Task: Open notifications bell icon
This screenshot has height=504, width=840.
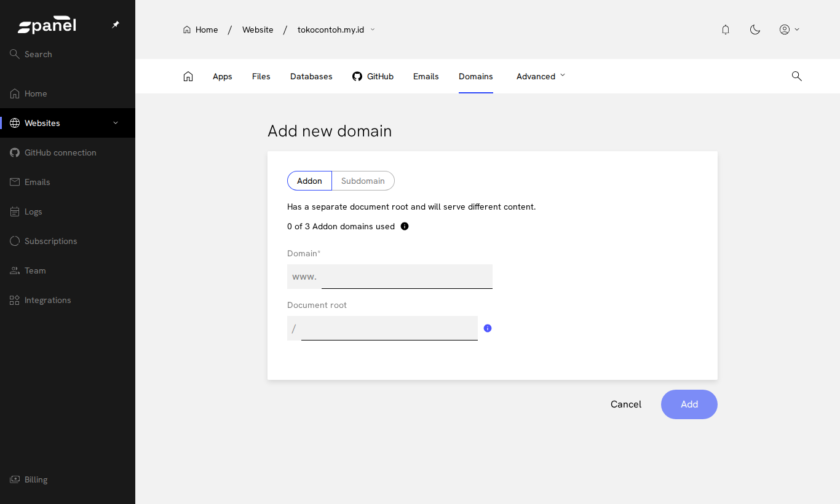Action: tap(726, 30)
